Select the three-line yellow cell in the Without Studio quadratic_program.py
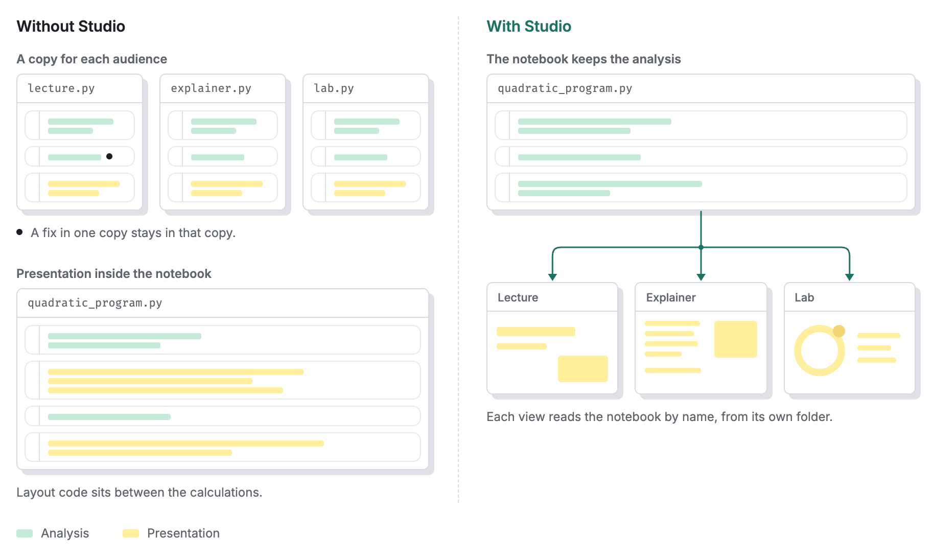 [223, 380]
